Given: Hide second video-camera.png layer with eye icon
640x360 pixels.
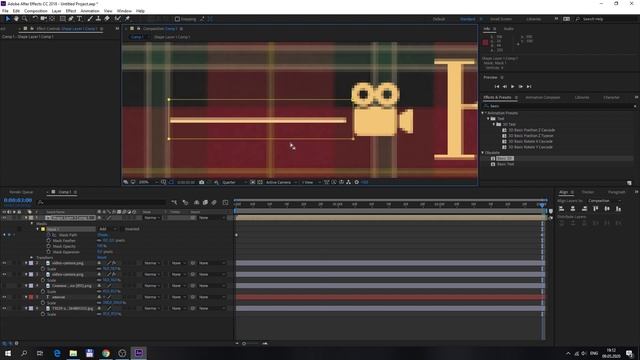Looking at the screenshot, I should pyautogui.click(x=4, y=274).
